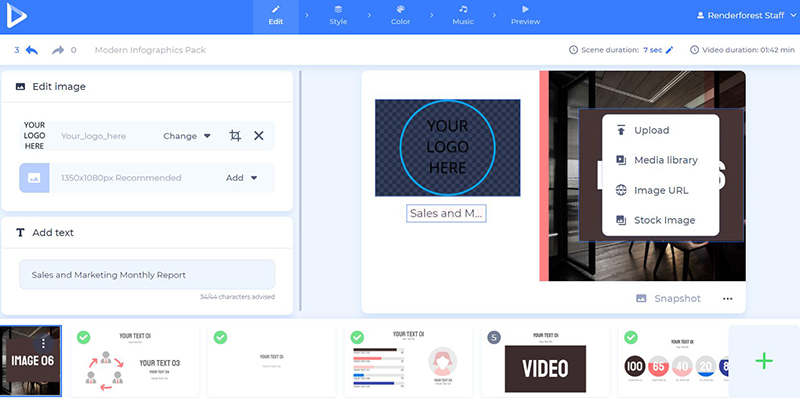The height and width of the screenshot is (398, 800).
Task: Take a Snapshot of the scene
Action: [x=668, y=298]
